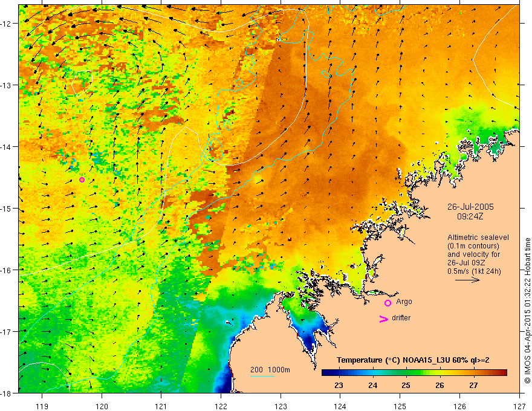Screen dimensions: 532x411
Task: Click the date text 26-Jul-2005
Action: [470, 207]
